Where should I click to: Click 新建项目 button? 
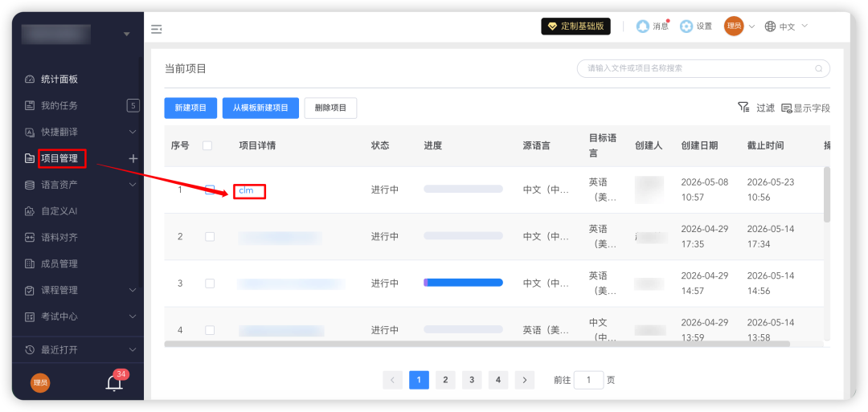pos(191,108)
